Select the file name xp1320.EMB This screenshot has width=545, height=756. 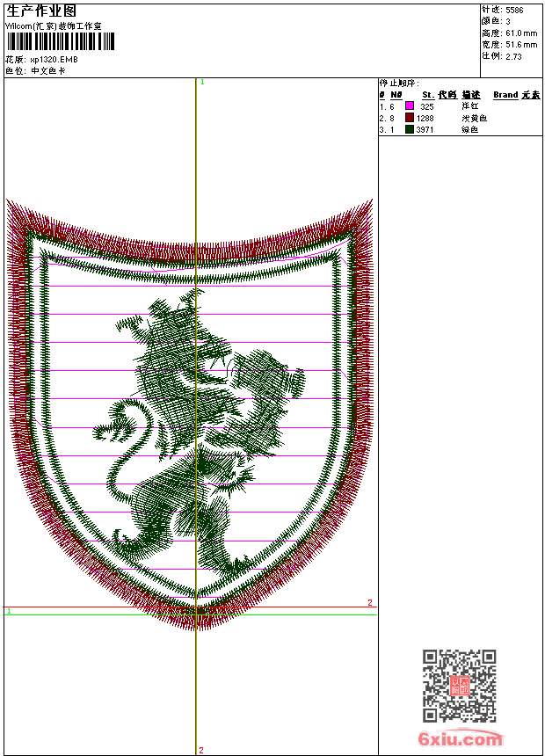tap(54, 60)
